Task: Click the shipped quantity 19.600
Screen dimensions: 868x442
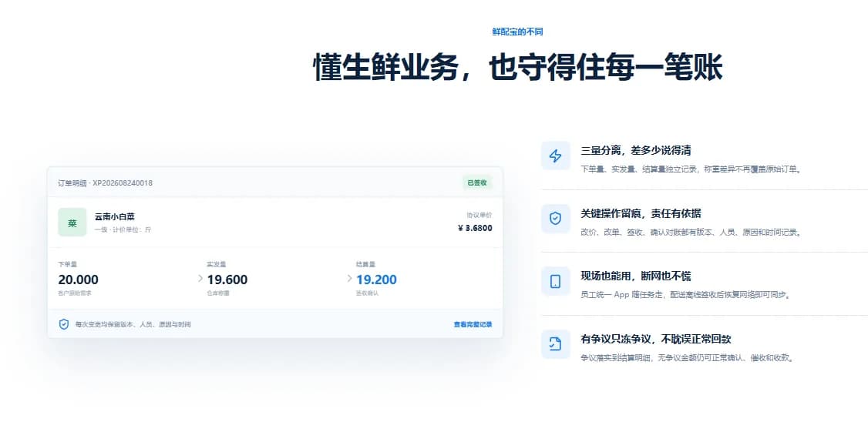Action: (227, 280)
